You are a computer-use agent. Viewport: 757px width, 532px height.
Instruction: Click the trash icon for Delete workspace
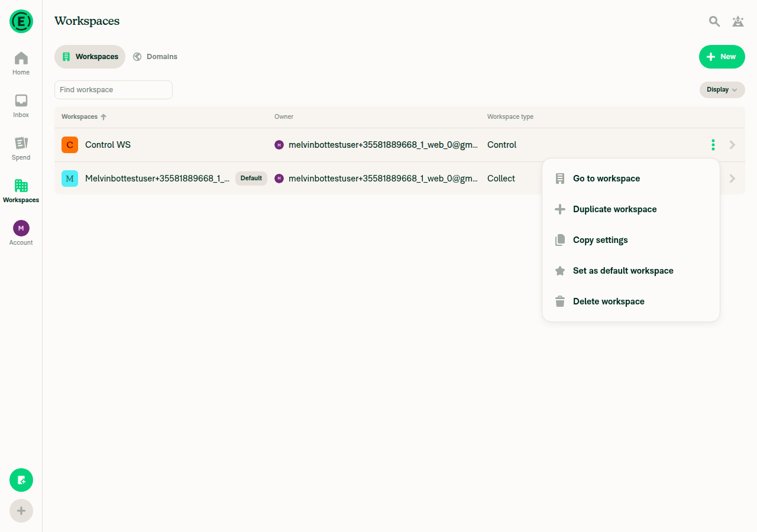(560, 301)
